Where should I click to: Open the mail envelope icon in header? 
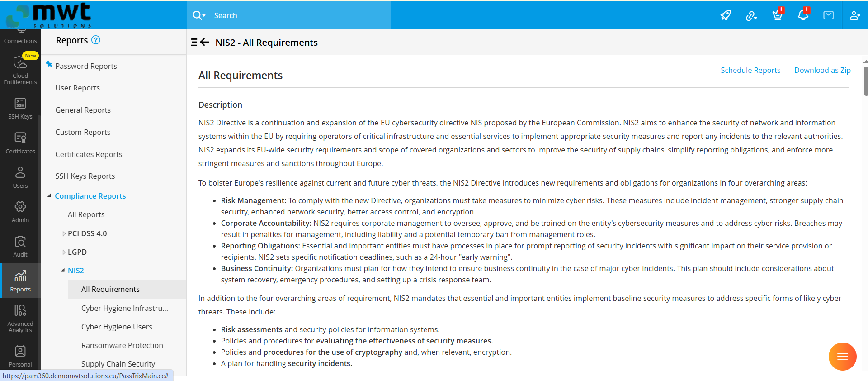coord(829,15)
